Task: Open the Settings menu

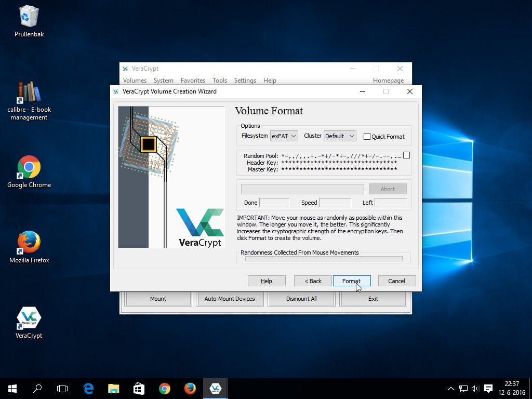Action: 245,81
